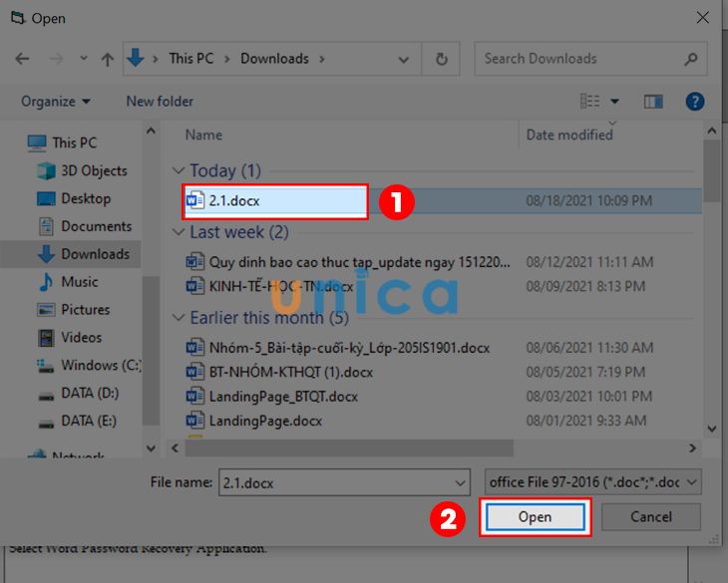Image resolution: width=728 pixels, height=583 pixels.
Task: Click the Cancel button
Action: pyautogui.click(x=651, y=517)
